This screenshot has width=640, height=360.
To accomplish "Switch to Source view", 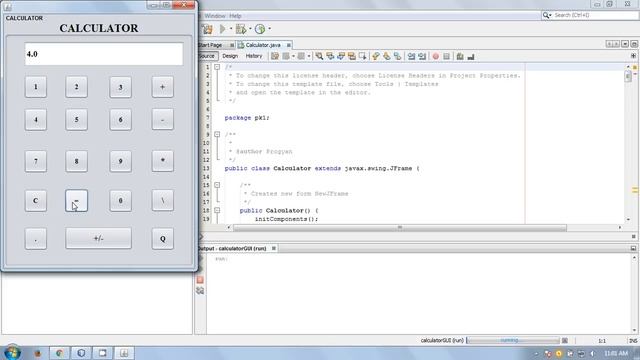I will (x=207, y=56).
